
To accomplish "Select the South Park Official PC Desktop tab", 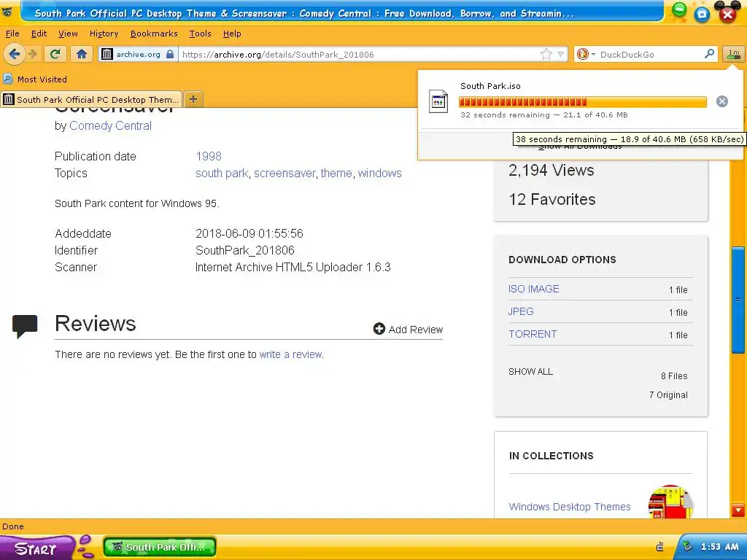I will click(x=91, y=99).
